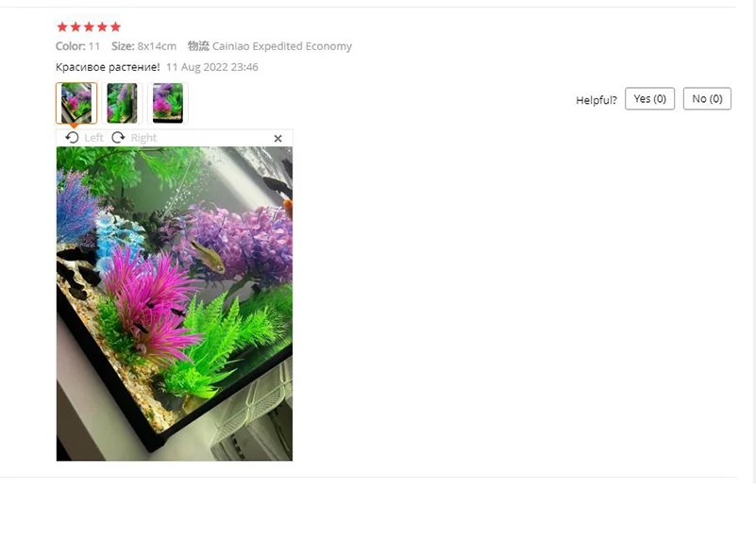
Task: Open the orange-bordered selected review thumbnail
Action: click(76, 103)
